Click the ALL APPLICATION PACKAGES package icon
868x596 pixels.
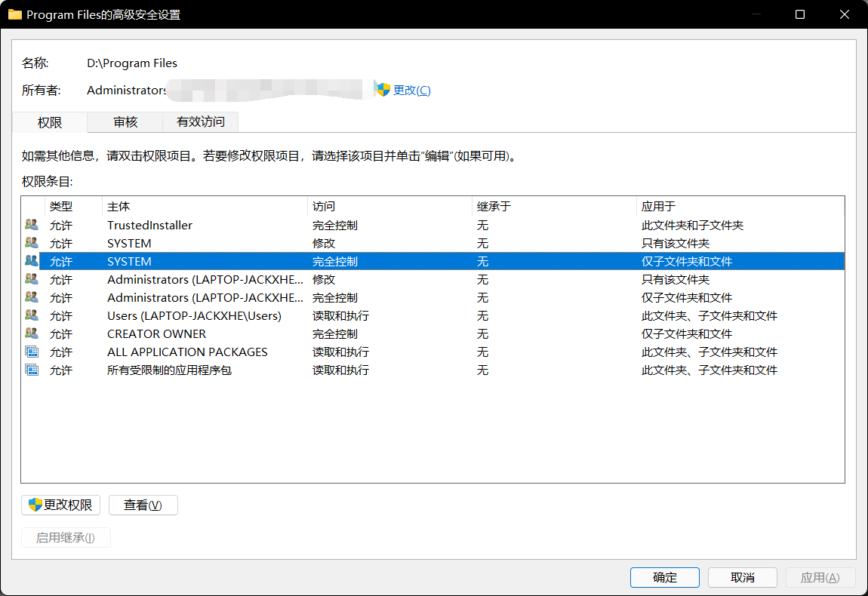31,352
